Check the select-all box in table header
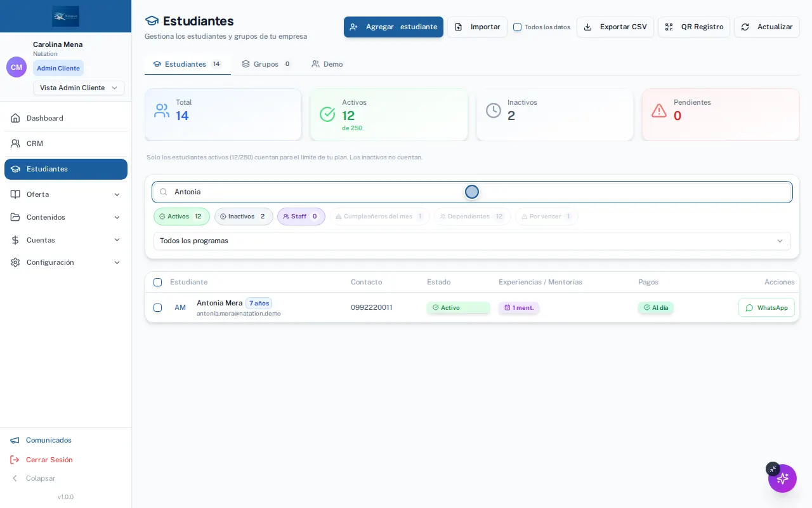Image resolution: width=812 pixels, height=508 pixels. pos(157,282)
